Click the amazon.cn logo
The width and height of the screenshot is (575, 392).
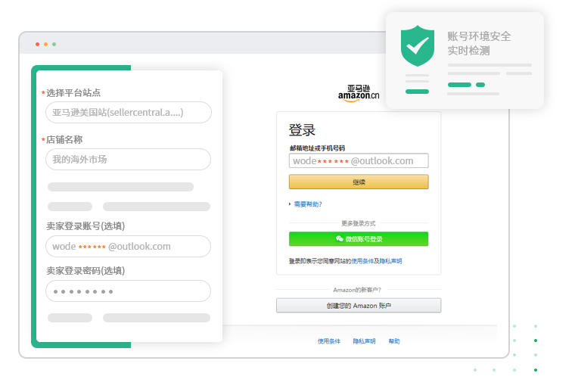pyautogui.click(x=359, y=94)
